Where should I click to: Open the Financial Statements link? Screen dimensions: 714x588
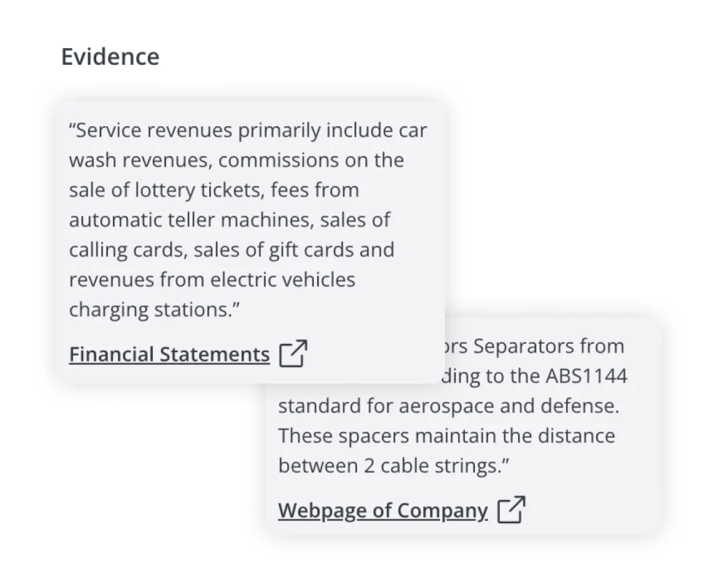169,354
